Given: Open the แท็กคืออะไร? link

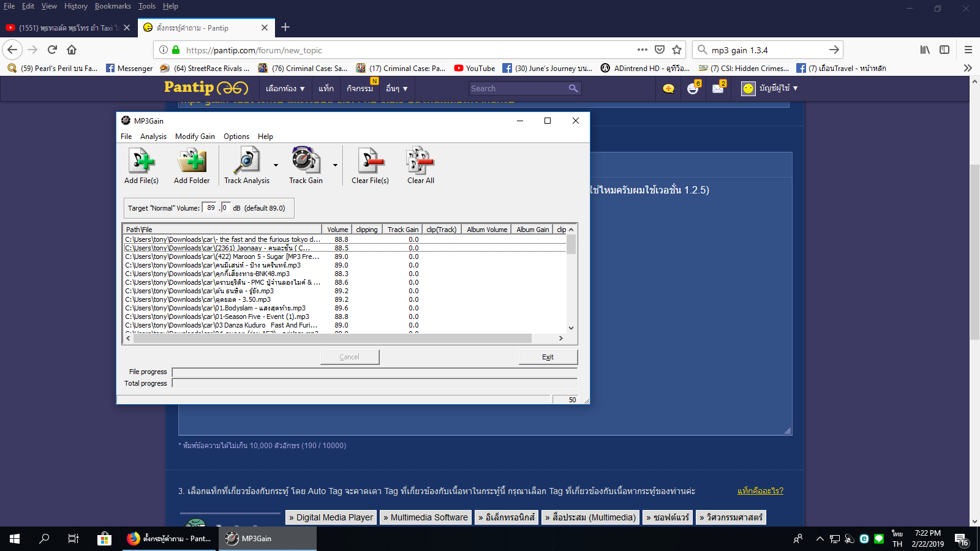Looking at the screenshot, I should [x=760, y=491].
